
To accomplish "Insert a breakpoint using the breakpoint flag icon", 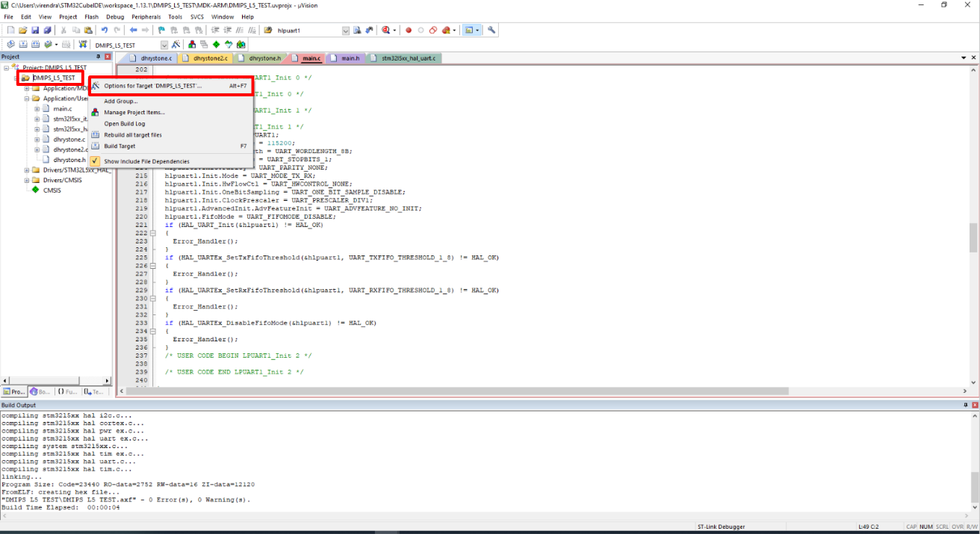I will 409,30.
